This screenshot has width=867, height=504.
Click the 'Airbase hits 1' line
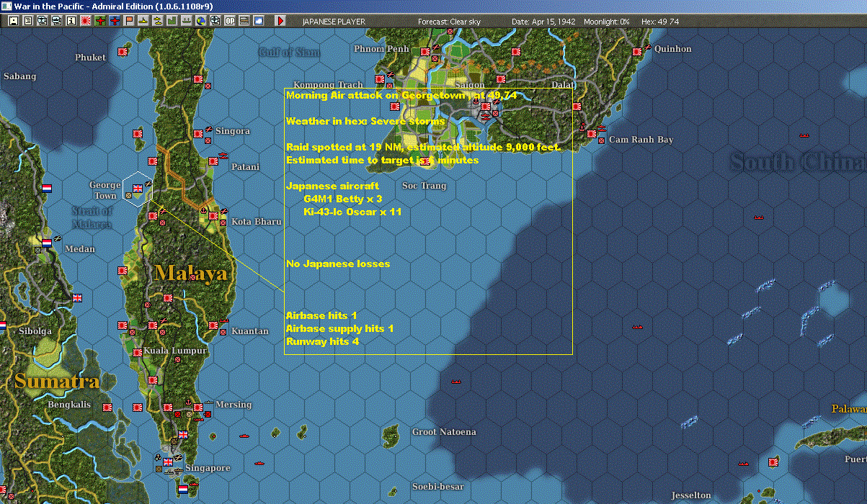point(321,315)
